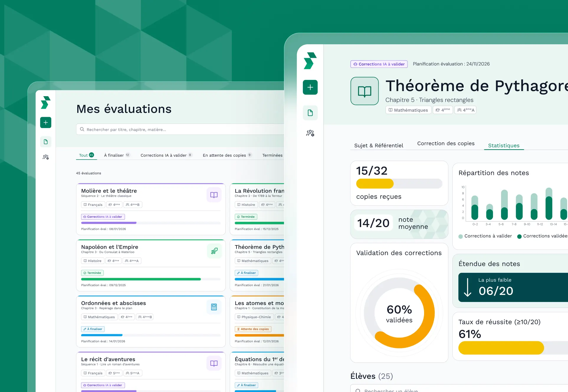This screenshot has height=392, width=568.
Task: Click the 60% validées donut chart
Action: (399, 313)
